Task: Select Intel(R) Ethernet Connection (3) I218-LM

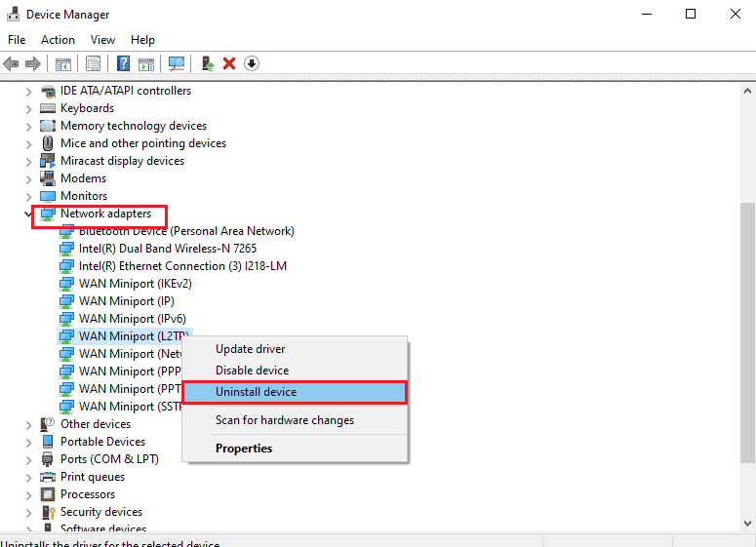Action: click(x=182, y=266)
